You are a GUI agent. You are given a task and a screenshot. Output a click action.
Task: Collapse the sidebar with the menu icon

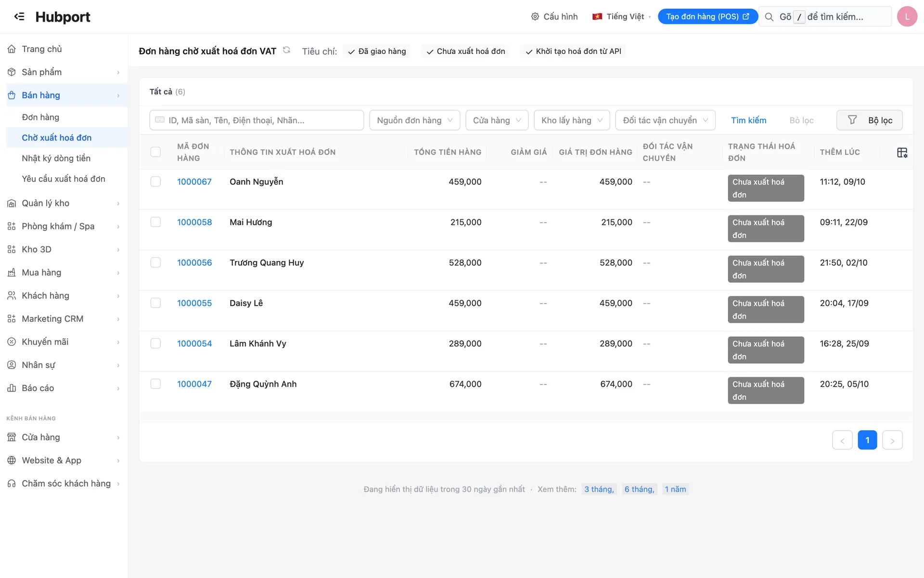19,16
